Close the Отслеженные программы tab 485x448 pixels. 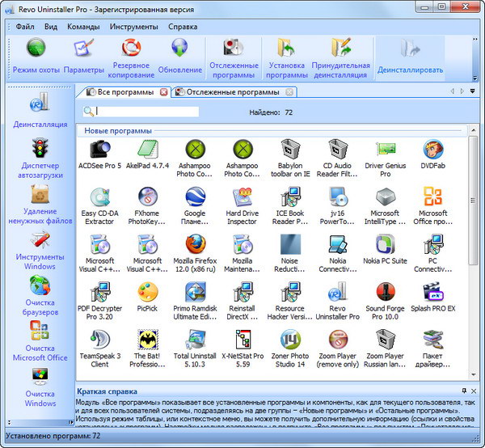[289, 92]
